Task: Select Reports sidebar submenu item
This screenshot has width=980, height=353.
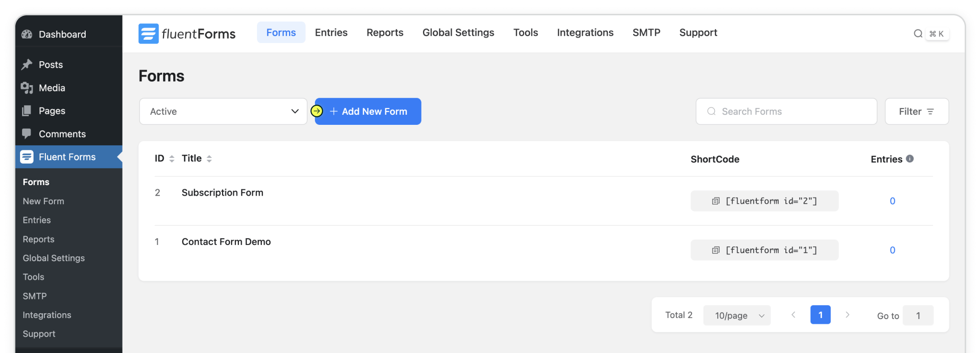Action: pyautogui.click(x=39, y=239)
